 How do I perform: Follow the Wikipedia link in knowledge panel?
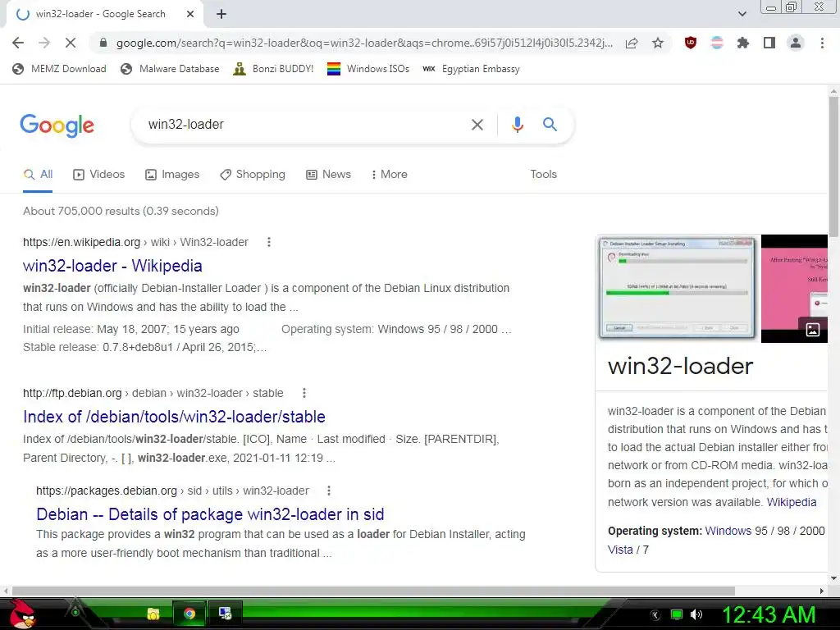pos(792,502)
